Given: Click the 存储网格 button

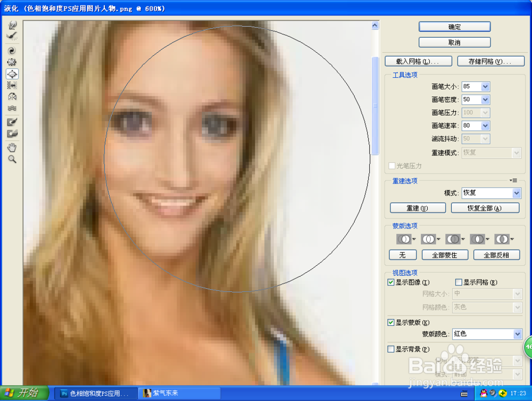Looking at the screenshot, I should click(491, 61).
